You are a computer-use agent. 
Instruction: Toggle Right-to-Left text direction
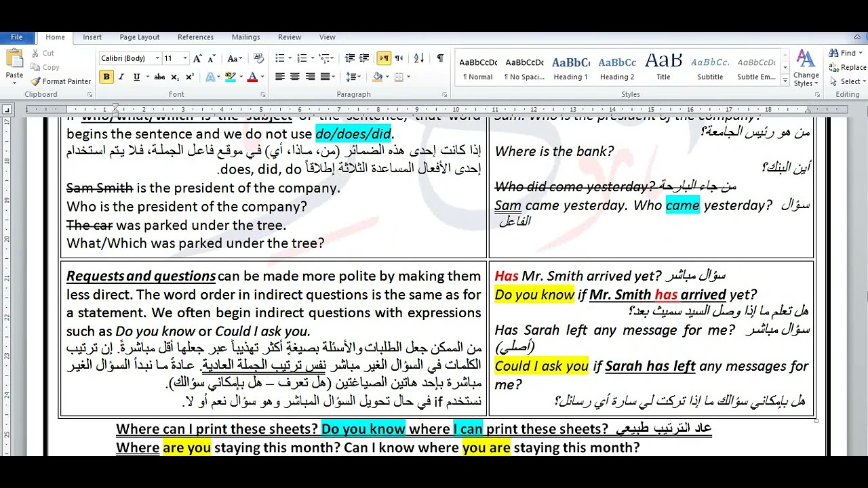tap(399, 58)
